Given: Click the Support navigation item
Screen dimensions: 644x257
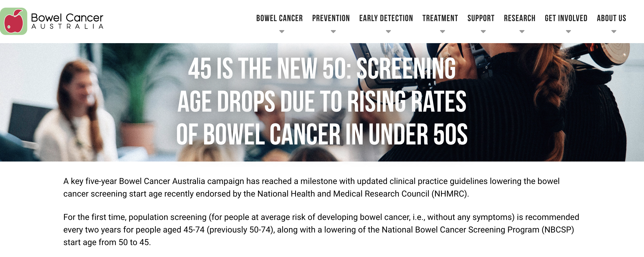Looking at the screenshot, I should (481, 18).
